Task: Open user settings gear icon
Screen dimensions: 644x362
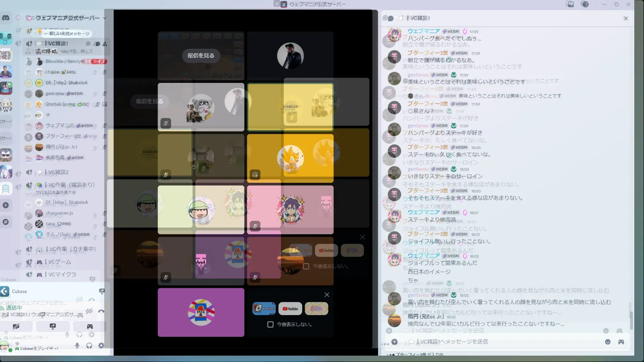Action: pos(101,346)
